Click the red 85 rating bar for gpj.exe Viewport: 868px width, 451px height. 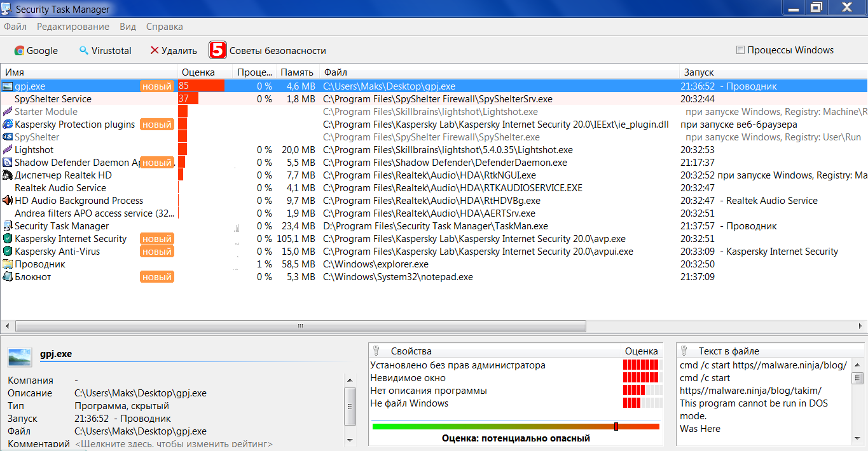pyautogui.click(x=202, y=86)
